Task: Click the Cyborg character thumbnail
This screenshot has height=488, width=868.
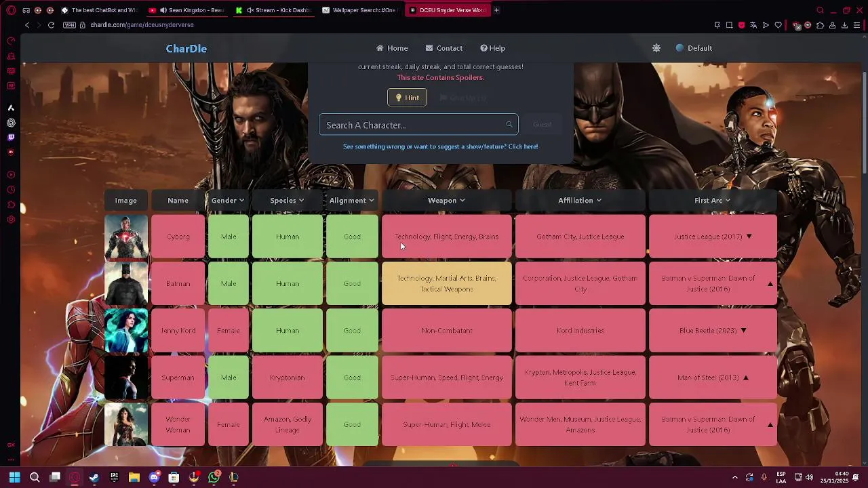Action: [x=126, y=237]
